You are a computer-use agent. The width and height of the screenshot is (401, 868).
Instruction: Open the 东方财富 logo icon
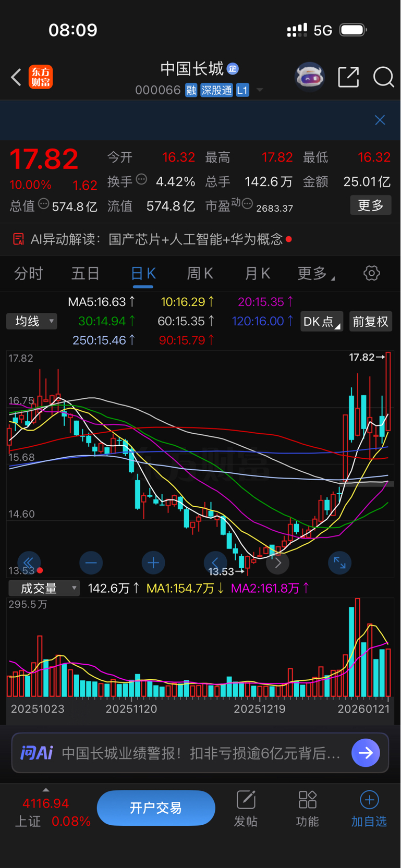coord(41,77)
